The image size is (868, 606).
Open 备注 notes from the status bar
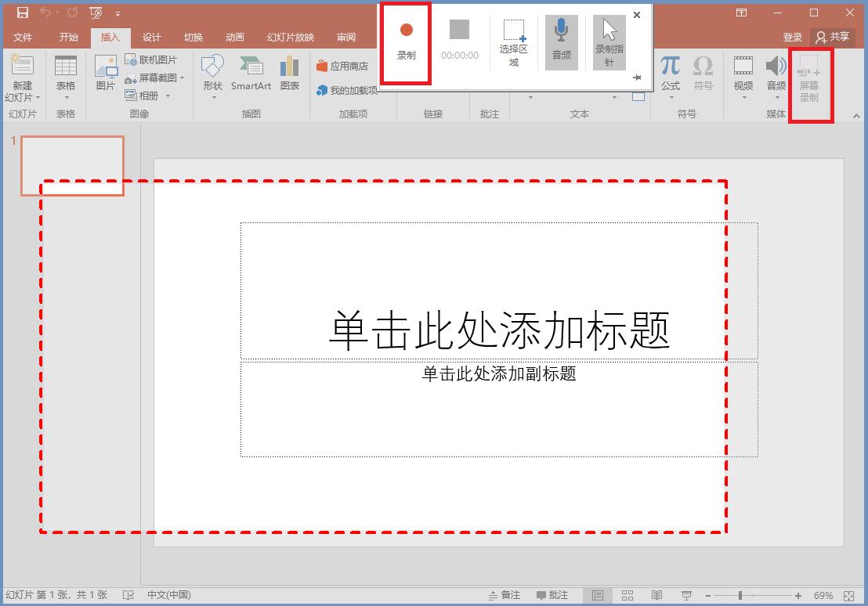[505, 594]
